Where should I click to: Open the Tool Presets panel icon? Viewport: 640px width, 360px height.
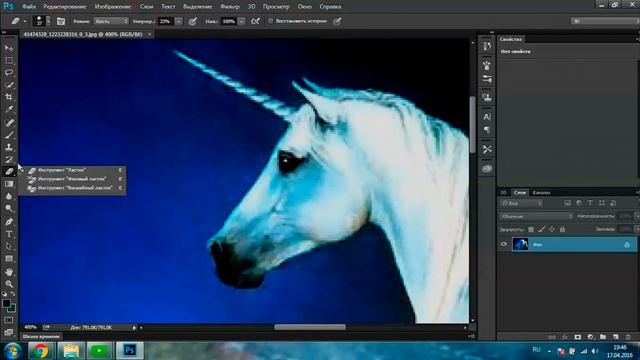click(487, 149)
